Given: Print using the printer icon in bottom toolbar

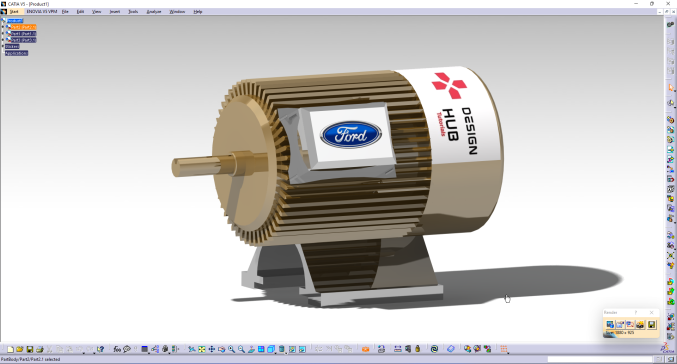Looking at the screenshot, I should [x=40, y=349].
